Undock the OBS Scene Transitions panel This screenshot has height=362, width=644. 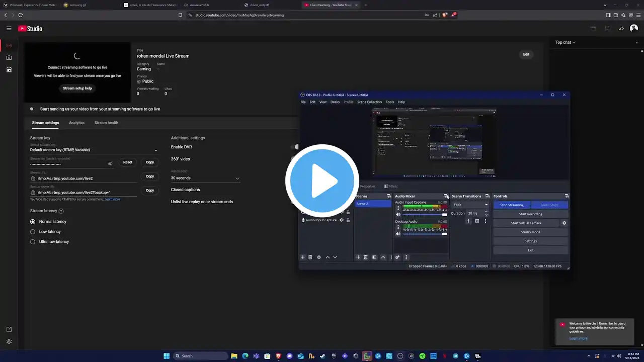click(487, 196)
